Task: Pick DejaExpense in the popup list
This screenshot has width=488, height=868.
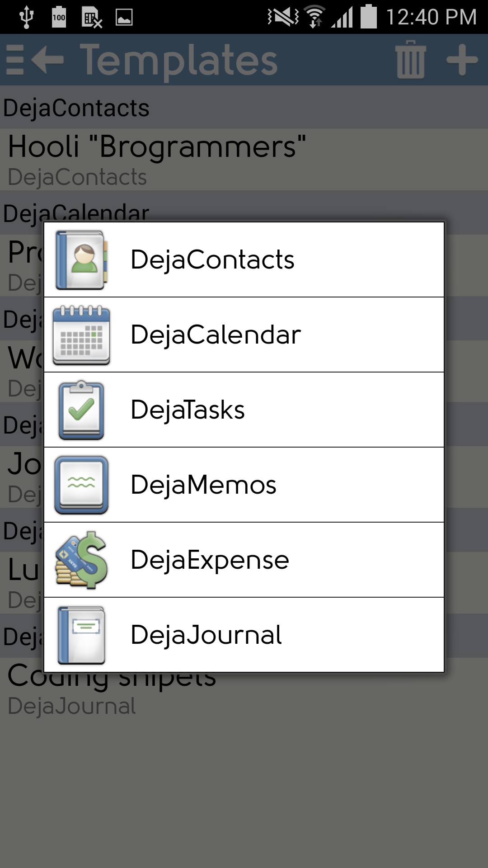Action: tap(244, 560)
